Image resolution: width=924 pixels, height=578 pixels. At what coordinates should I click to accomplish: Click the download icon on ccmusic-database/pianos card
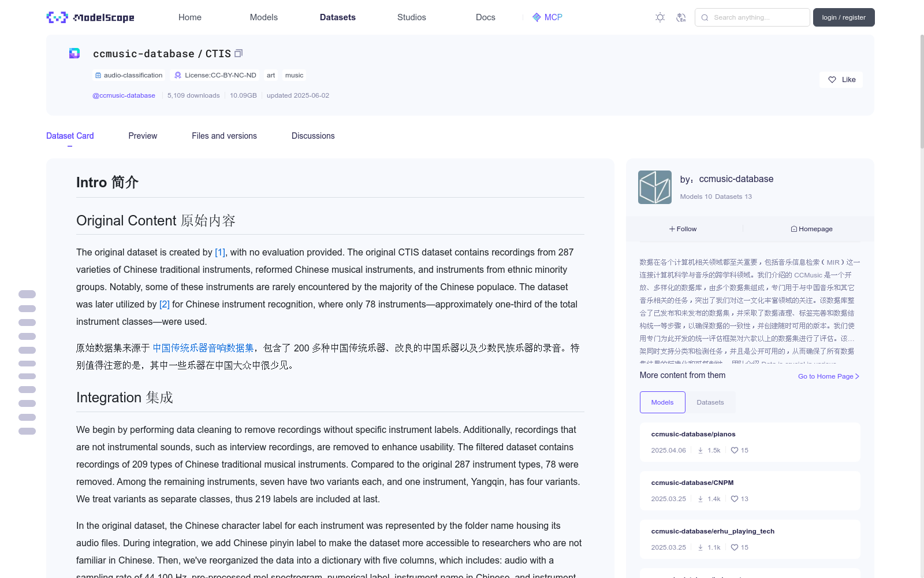point(701,450)
